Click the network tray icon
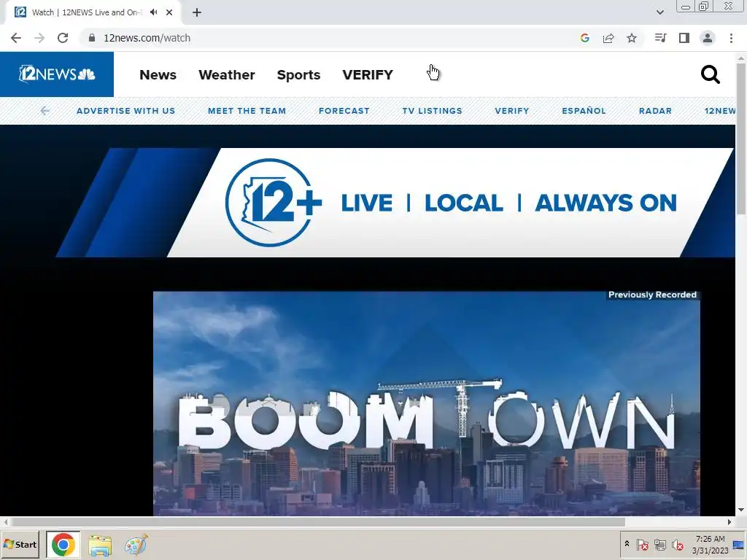The width and height of the screenshot is (747, 560). tap(659, 544)
